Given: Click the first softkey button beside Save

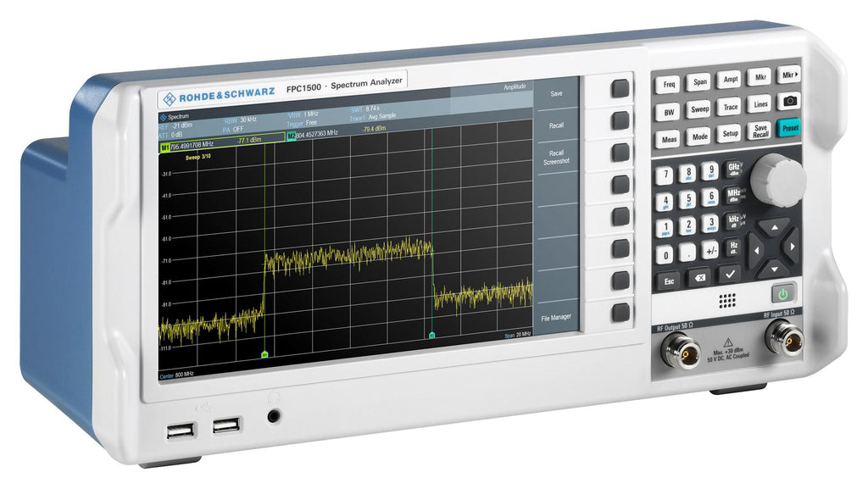Looking at the screenshot, I should [x=620, y=88].
